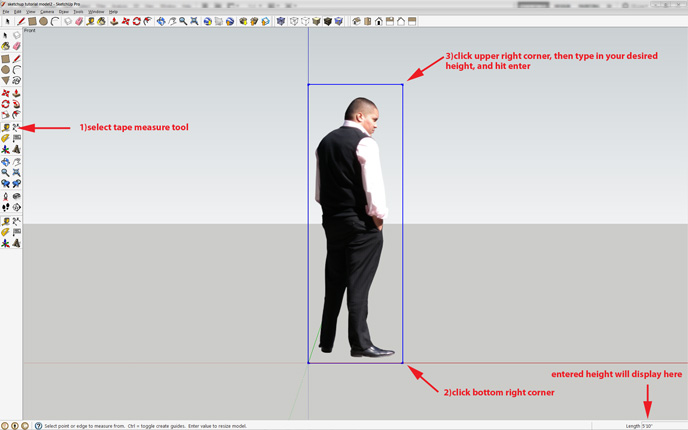This screenshot has height=430, width=688.
Task: Click the Get Current View Google Earth icon
Action: [208, 21]
